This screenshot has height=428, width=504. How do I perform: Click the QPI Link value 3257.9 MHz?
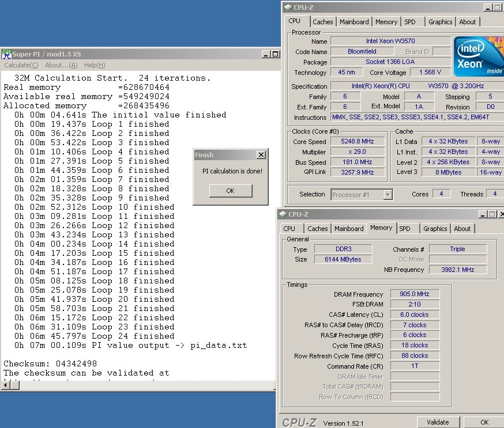358,172
